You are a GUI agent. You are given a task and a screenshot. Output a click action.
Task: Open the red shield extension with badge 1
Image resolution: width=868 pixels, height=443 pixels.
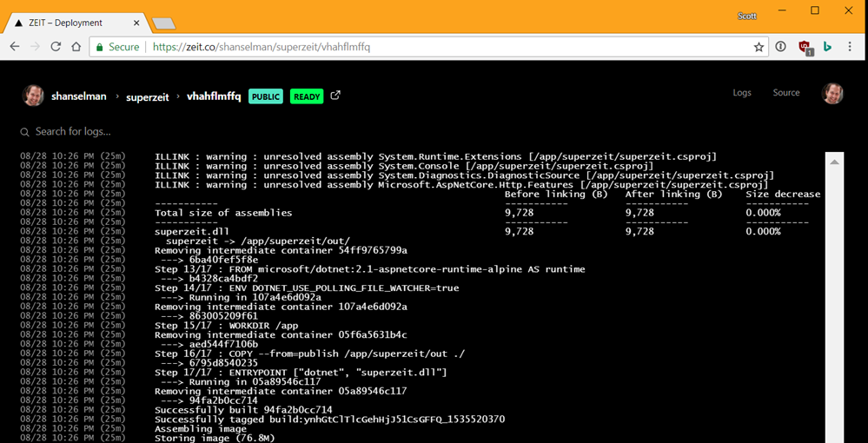(x=805, y=48)
